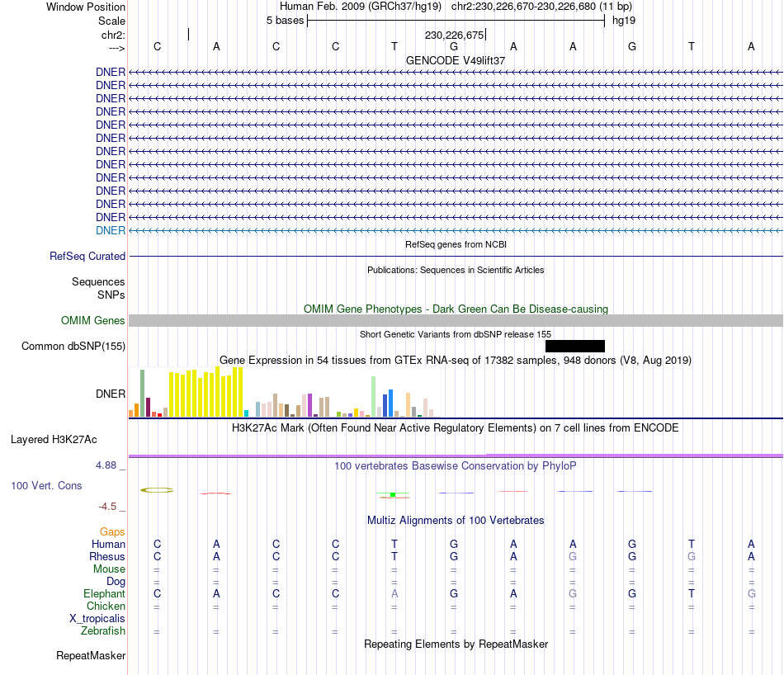Select the X_tropicalis alignment row label

[x=97, y=619]
